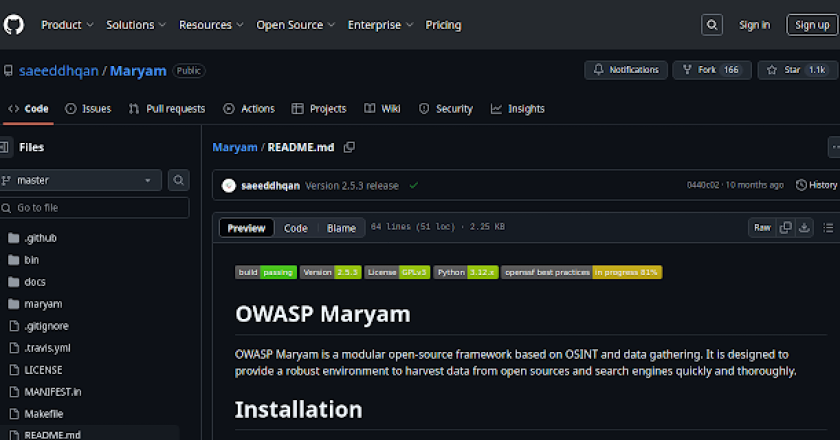This screenshot has height=440, width=840.
Task: Download raw file icon
Action: click(x=804, y=228)
